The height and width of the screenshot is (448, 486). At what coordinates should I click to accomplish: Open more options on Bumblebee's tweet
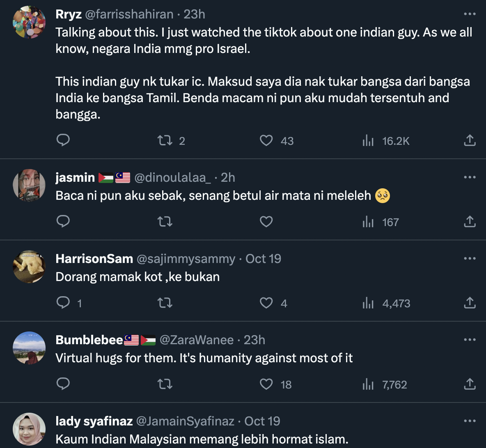(470, 340)
